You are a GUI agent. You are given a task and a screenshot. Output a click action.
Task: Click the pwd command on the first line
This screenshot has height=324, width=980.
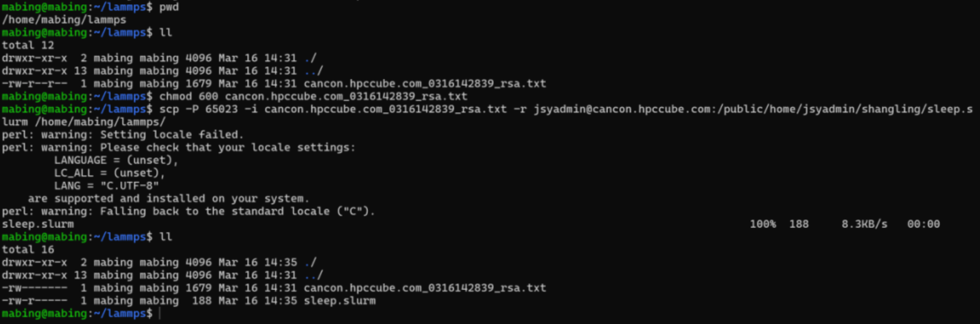(x=169, y=7)
